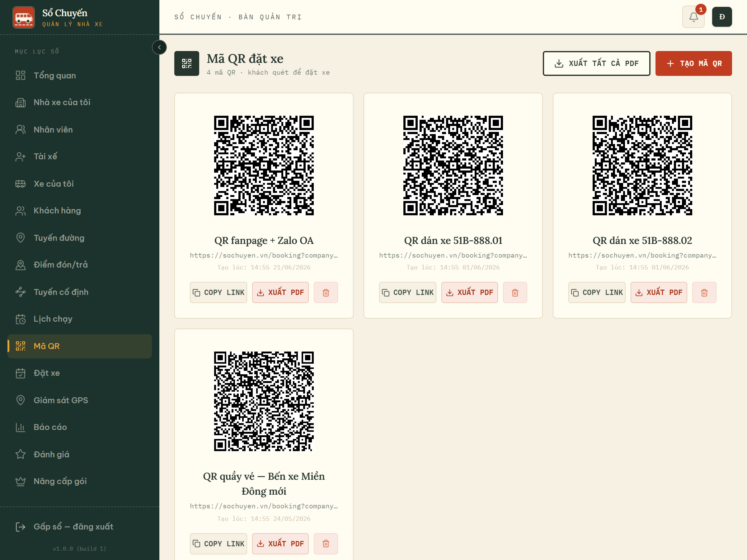This screenshot has width=747, height=560.
Task: Export PDF for QR fanpage + Zalo OA
Action: (x=280, y=292)
